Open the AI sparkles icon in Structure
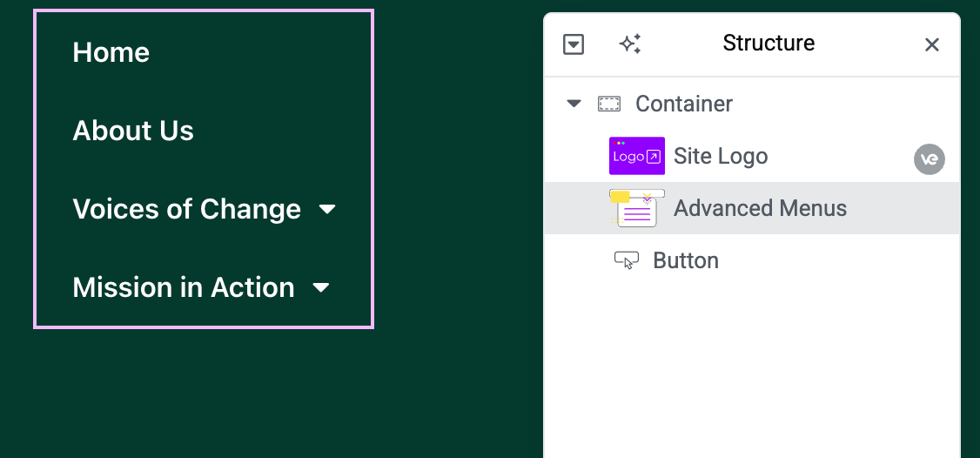 coord(630,44)
